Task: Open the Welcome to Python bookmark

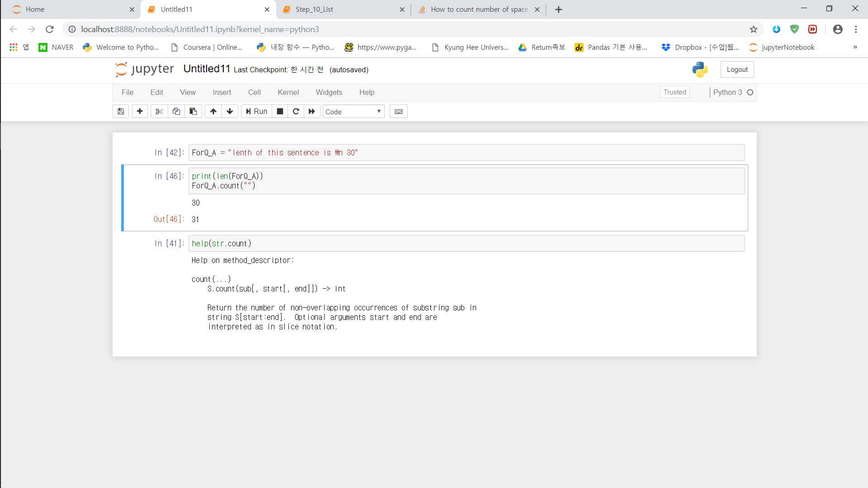Action: tap(121, 47)
